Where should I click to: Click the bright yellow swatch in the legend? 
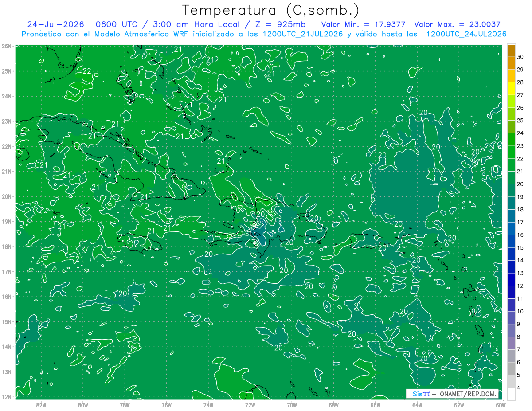coord(511,89)
